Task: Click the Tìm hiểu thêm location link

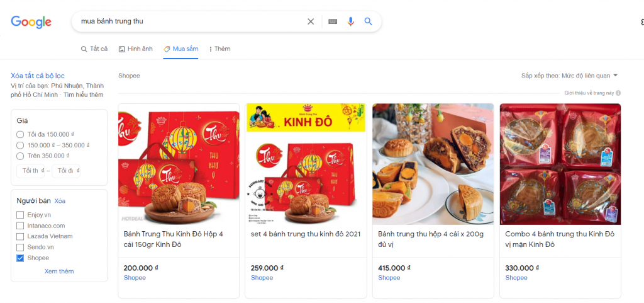Action: click(x=84, y=95)
